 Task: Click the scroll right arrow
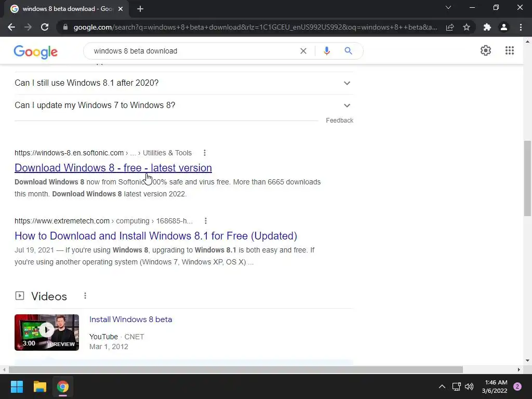519,369
